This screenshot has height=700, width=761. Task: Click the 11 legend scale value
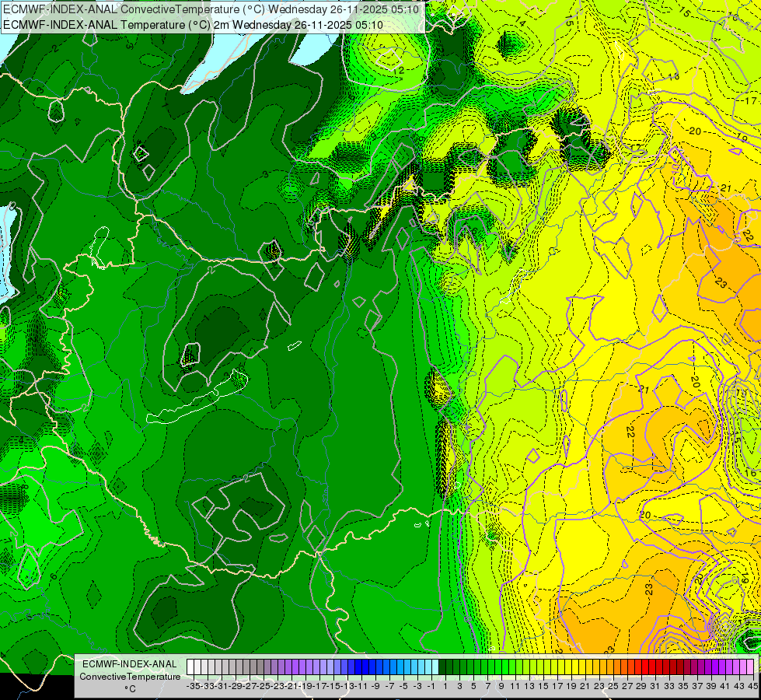(515, 687)
